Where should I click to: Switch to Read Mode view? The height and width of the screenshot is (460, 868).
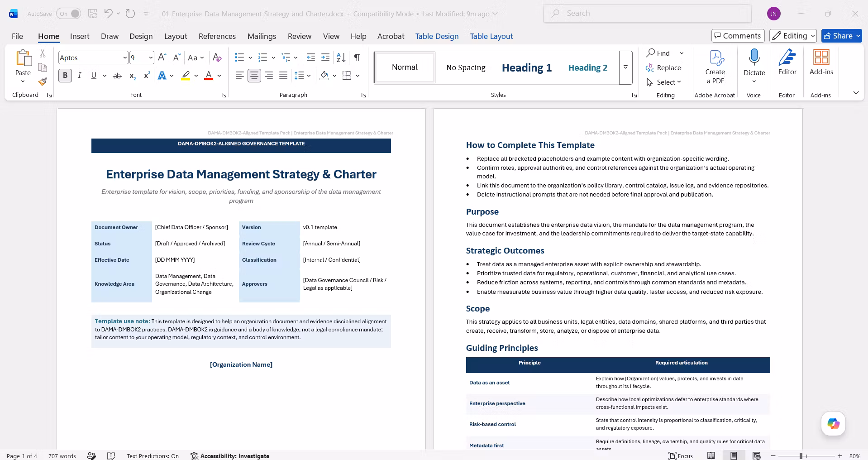click(x=711, y=455)
